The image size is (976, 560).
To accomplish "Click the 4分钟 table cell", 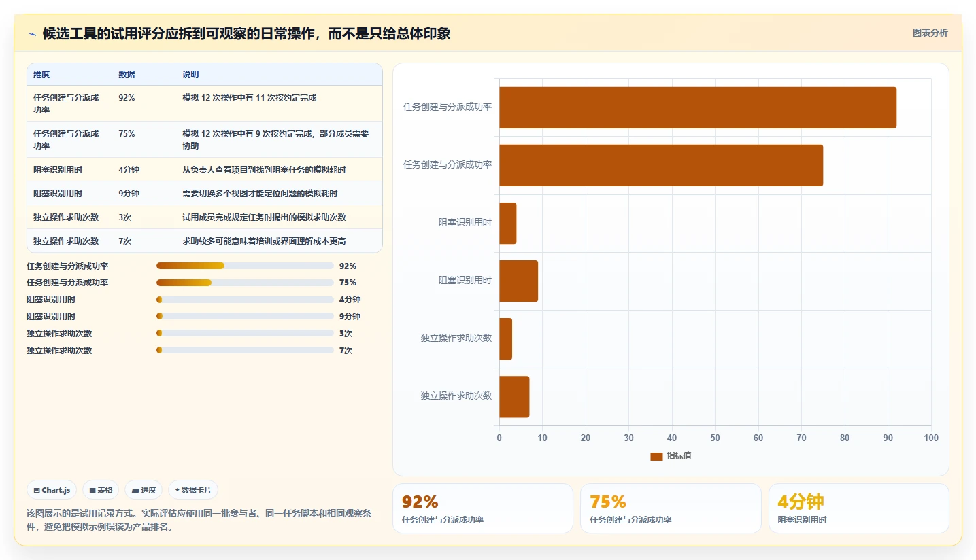I will (129, 170).
